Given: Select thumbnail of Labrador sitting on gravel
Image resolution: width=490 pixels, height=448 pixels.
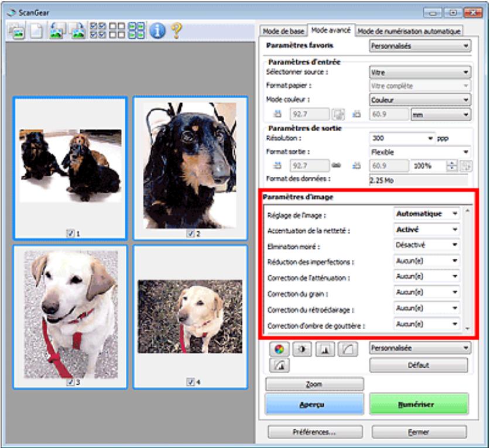Looking at the screenshot, I should click(190, 317).
